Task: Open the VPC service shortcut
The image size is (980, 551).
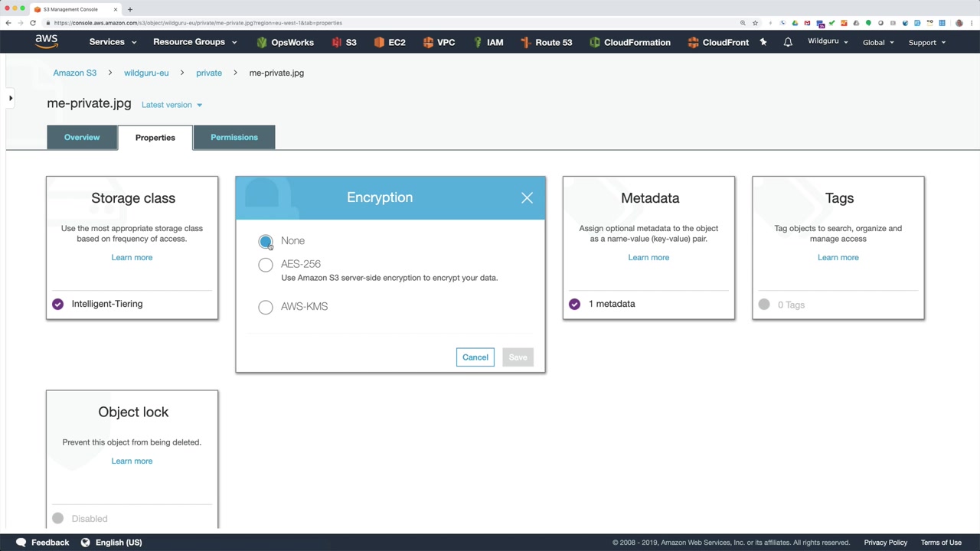Action: coord(439,43)
